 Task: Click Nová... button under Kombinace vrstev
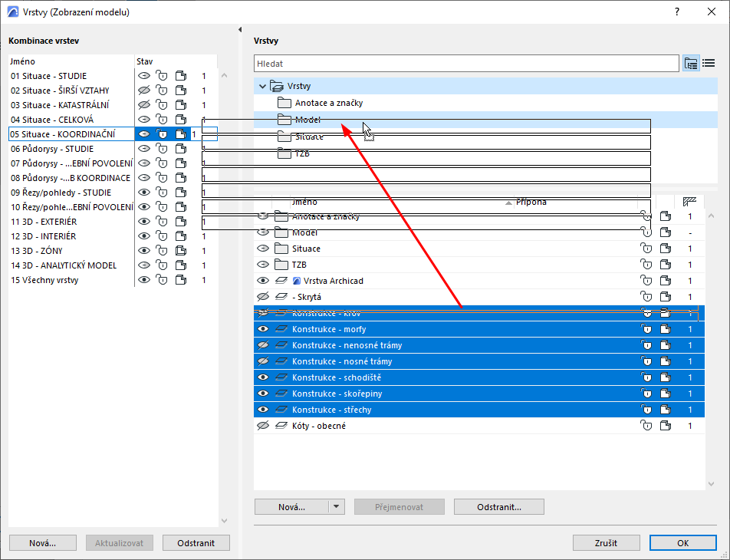[x=43, y=543]
